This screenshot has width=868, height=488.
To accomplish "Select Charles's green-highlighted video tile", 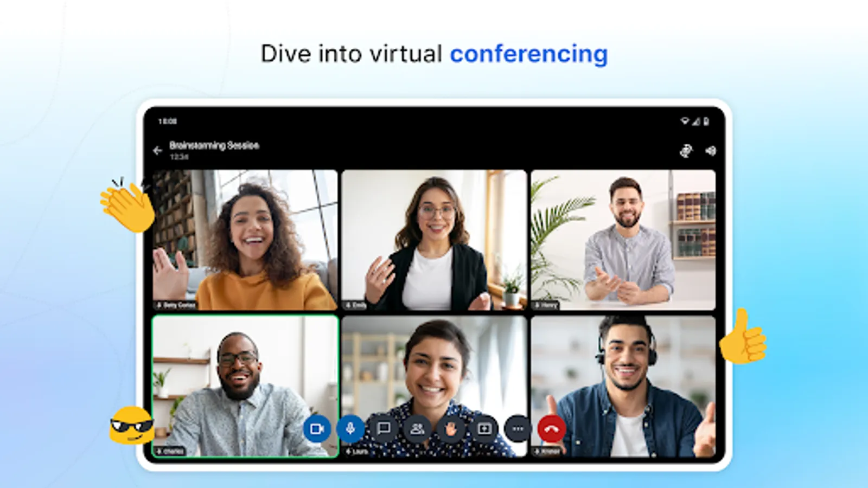I will [x=245, y=386].
